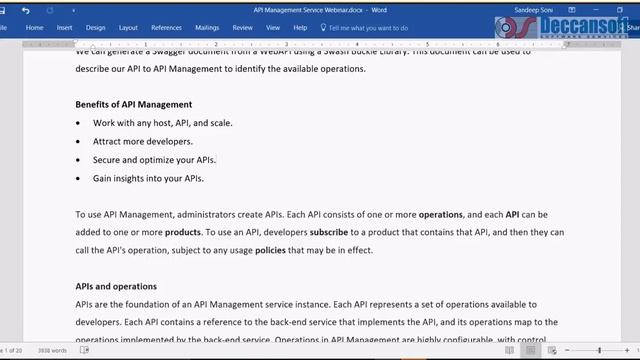Open the Ribbon Display Options icon

[x=571, y=10]
